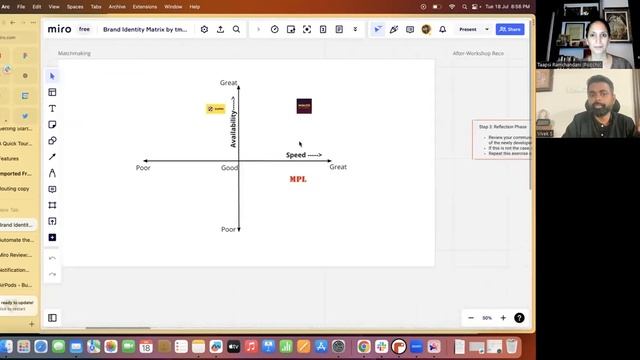Image resolution: width=640 pixels, height=360 pixels.
Task: Select the Sticky note tool
Action: tap(52, 124)
